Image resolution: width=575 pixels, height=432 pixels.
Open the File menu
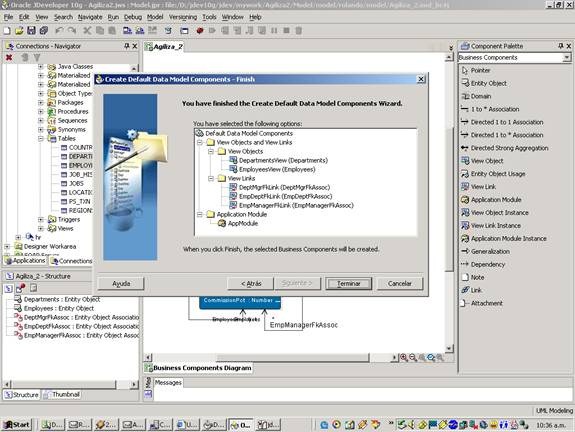point(8,17)
